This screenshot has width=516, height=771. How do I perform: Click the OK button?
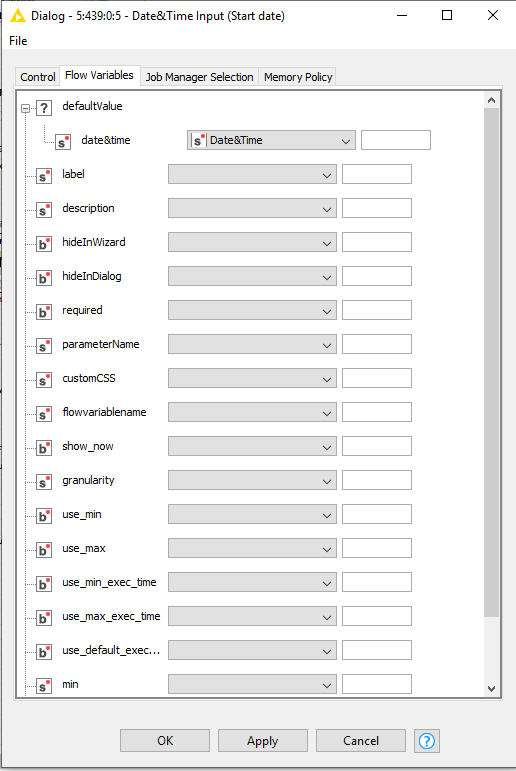click(x=165, y=741)
